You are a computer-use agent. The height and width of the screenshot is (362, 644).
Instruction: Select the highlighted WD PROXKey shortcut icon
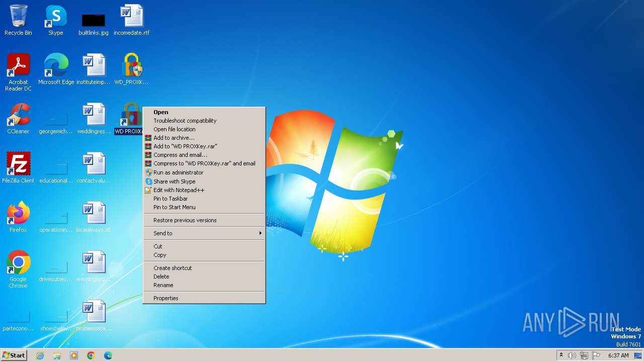tap(129, 119)
